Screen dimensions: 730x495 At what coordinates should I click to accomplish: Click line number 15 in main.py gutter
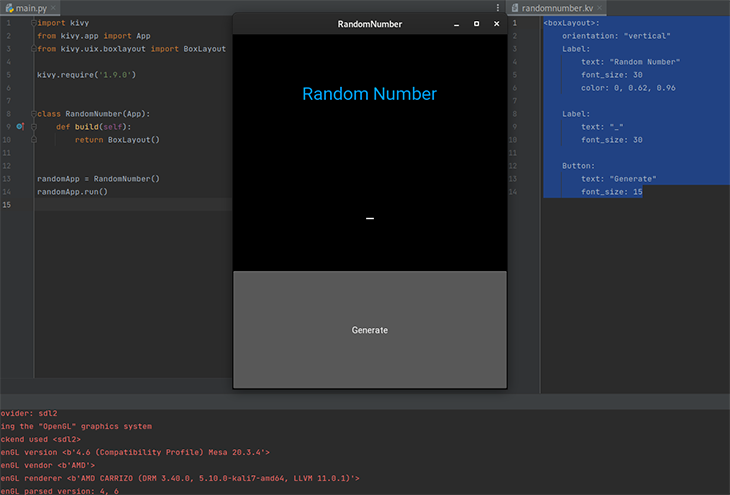coord(7,205)
